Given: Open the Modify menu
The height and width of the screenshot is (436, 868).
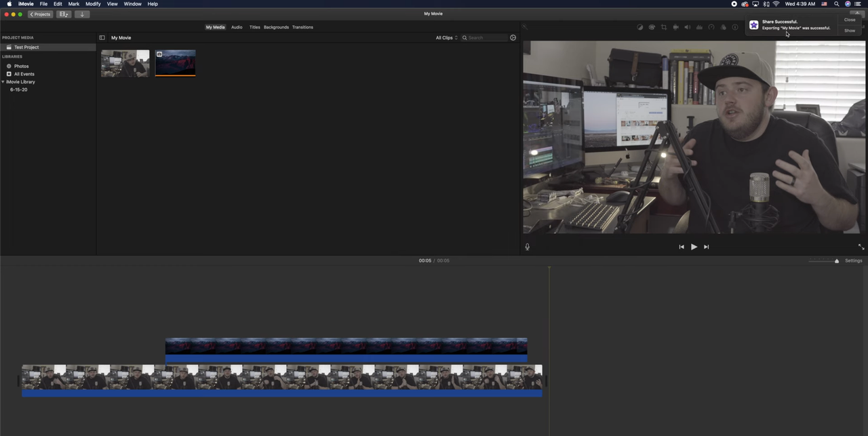Looking at the screenshot, I should point(93,4).
